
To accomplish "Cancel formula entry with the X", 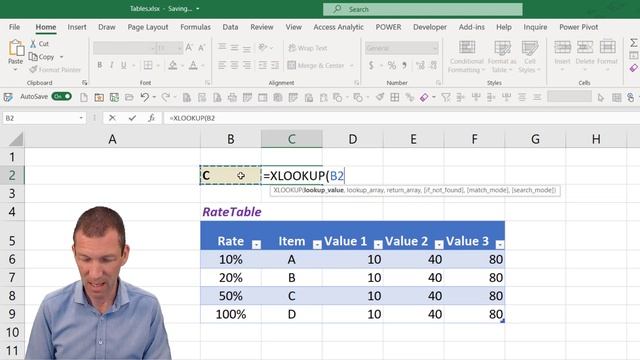I will 112,118.
